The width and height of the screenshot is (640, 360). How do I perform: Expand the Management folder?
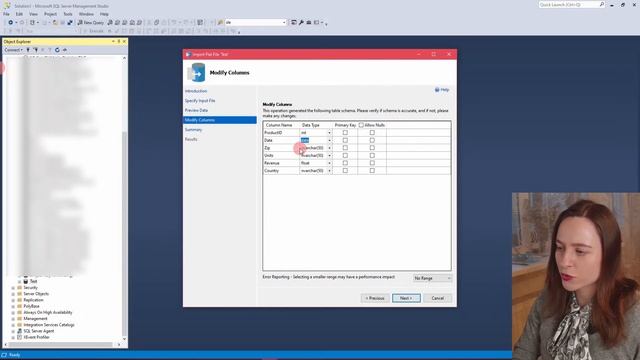[x=13, y=319]
